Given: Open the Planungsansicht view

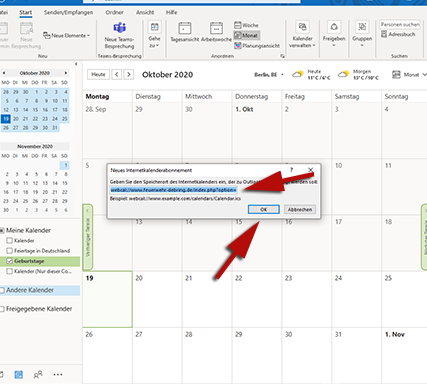Looking at the screenshot, I should point(257,46).
